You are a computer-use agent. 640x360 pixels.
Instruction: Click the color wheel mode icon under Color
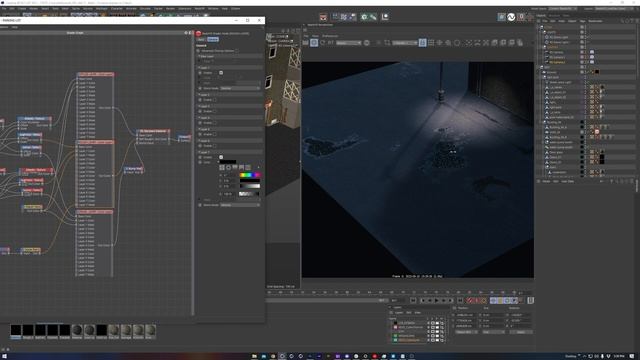pyautogui.click(x=229, y=167)
